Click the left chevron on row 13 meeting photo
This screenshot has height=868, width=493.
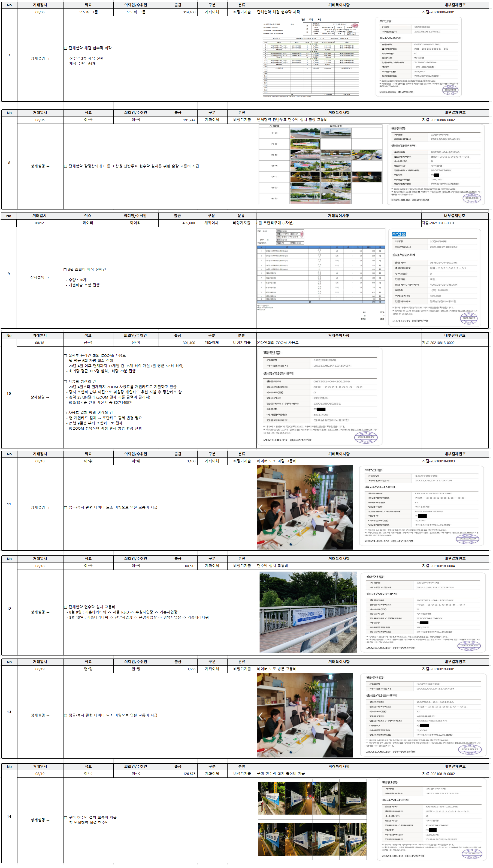tap(261, 716)
